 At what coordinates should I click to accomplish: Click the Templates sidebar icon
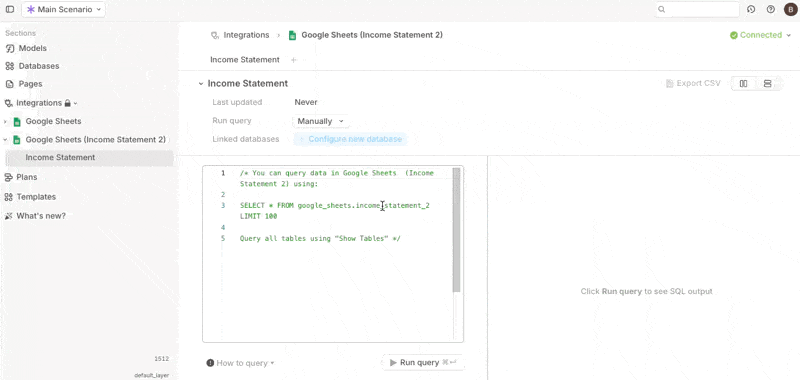(x=8, y=197)
